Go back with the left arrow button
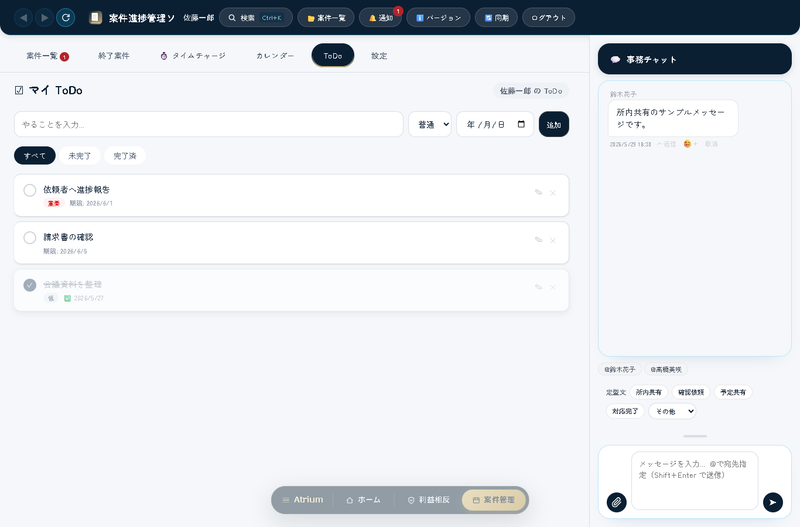This screenshot has width=800, height=527. [23, 18]
